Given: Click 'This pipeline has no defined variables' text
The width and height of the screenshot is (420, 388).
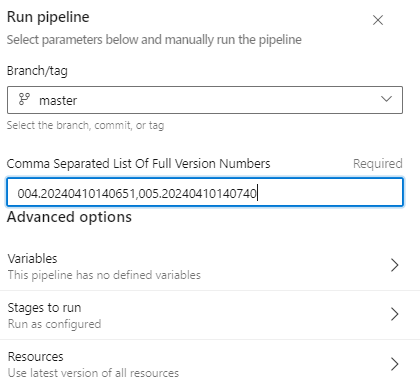Looking at the screenshot, I should pos(104,275).
